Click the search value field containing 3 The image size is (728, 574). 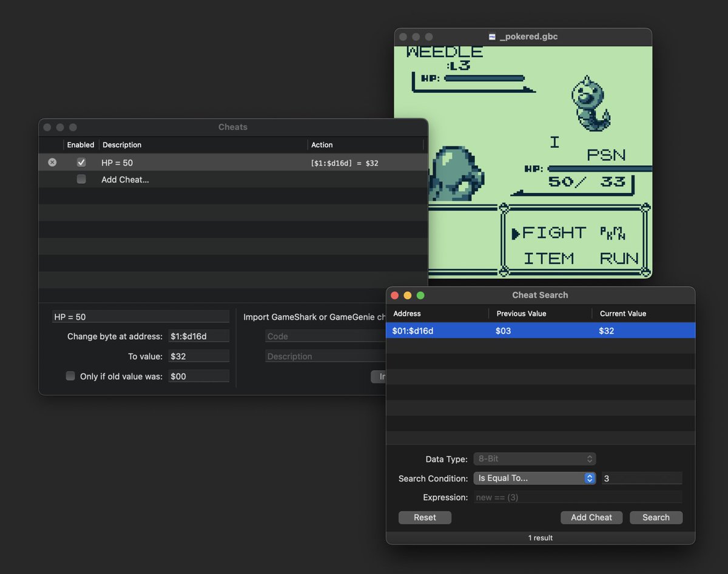[642, 478]
